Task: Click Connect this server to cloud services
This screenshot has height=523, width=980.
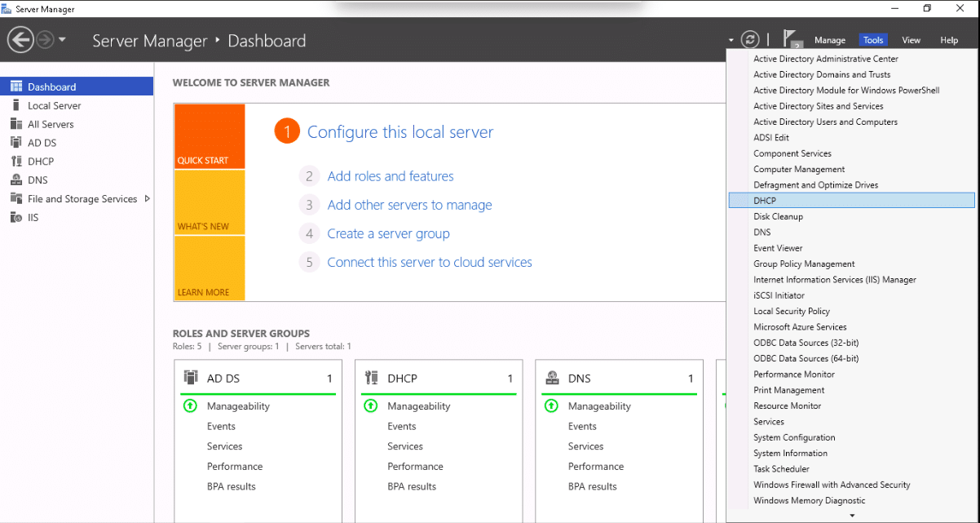Action: point(430,262)
